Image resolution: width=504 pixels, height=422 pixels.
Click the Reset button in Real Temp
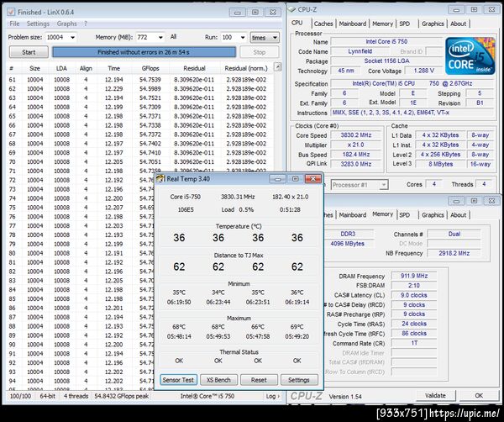[259, 380]
